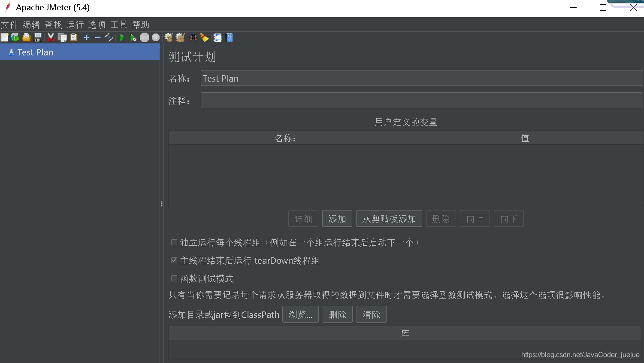
Task: Shut down the test with the gray X icon
Action: 156,37
